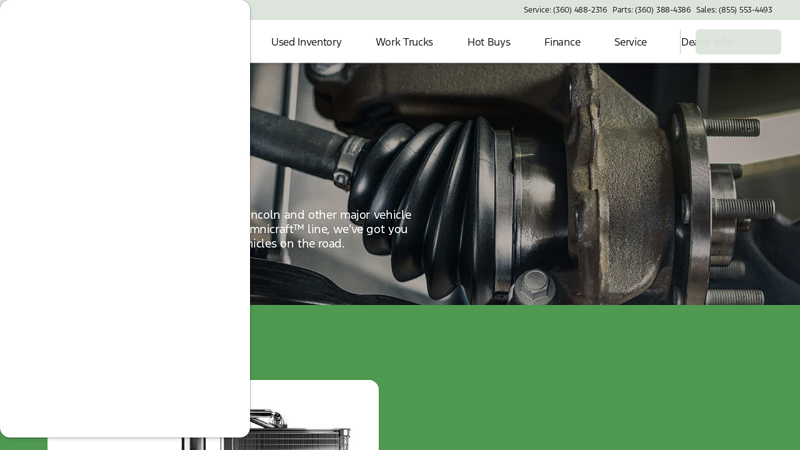The image size is (800, 450).
Task: Select Hot Buys in navigation
Action: click(x=489, y=42)
